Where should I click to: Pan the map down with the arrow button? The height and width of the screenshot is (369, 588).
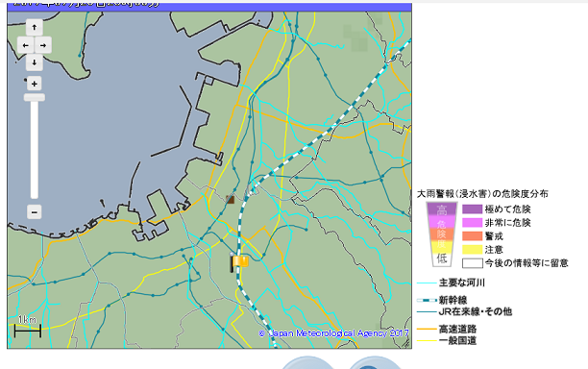point(35,62)
